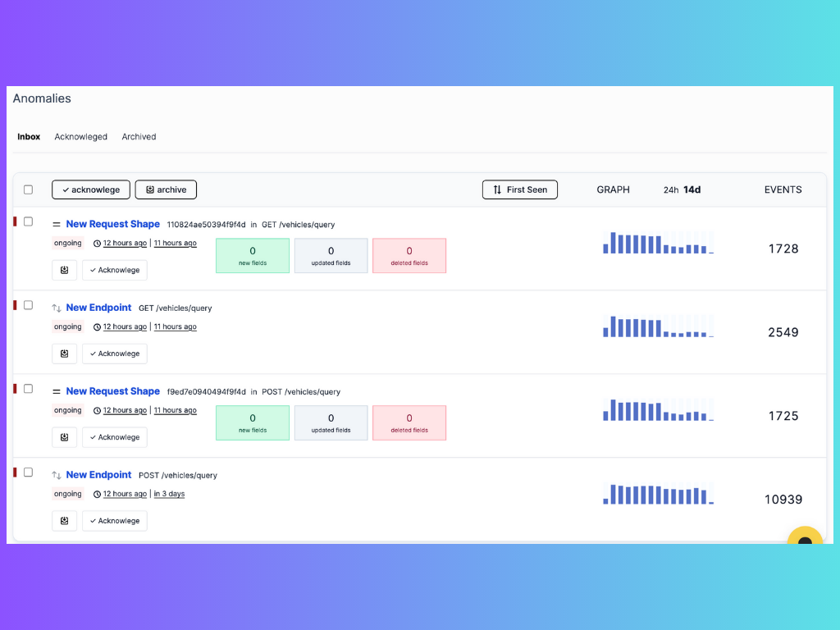Open the First Seen sort dropdown
The height and width of the screenshot is (630, 840).
click(x=519, y=189)
